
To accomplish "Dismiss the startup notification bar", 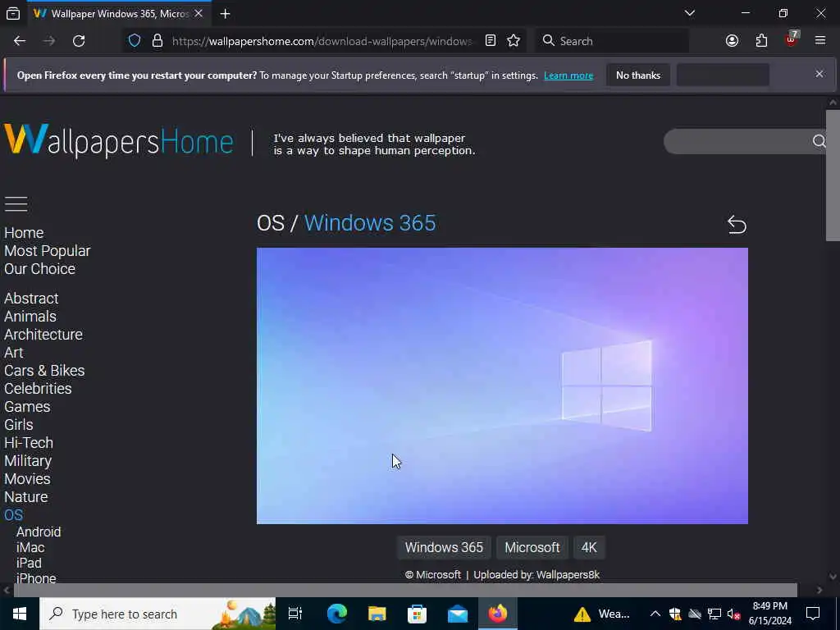I will click(x=819, y=74).
